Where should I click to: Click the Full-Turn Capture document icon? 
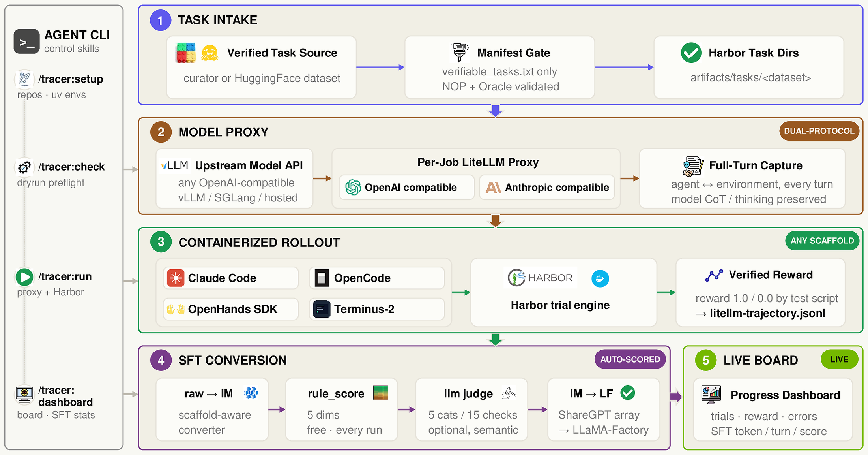click(693, 166)
